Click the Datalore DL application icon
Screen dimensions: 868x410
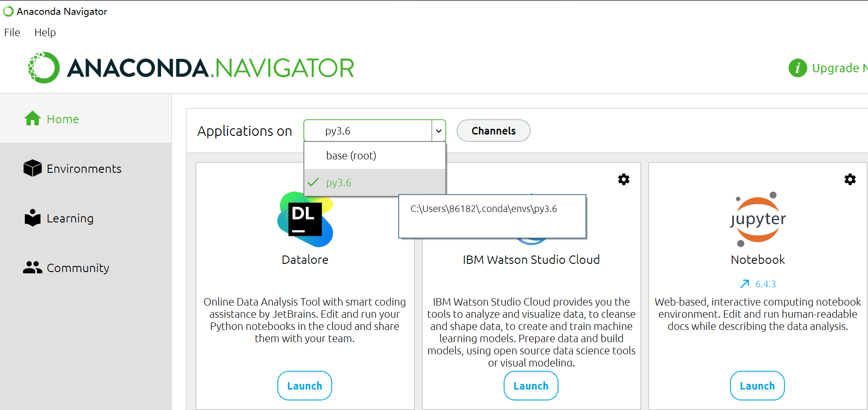(305, 219)
